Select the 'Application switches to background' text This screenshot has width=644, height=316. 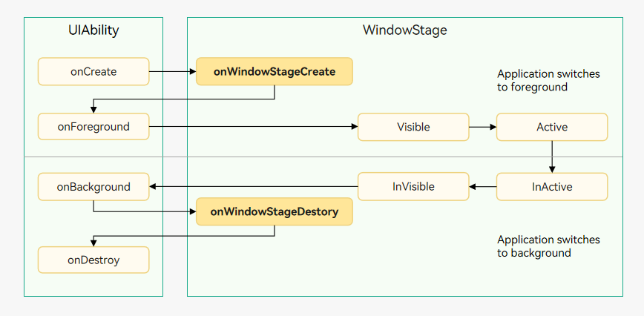click(x=549, y=246)
